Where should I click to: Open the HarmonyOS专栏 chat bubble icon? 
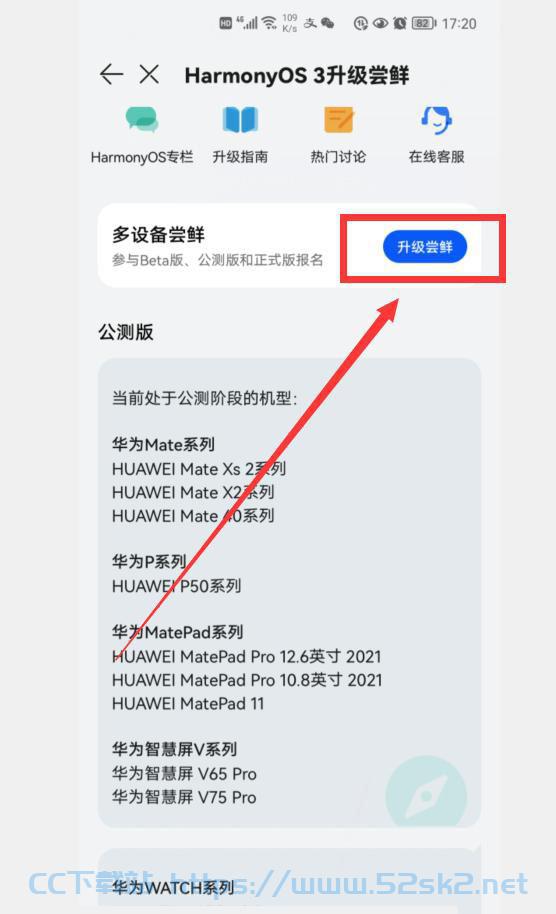click(142, 119)
